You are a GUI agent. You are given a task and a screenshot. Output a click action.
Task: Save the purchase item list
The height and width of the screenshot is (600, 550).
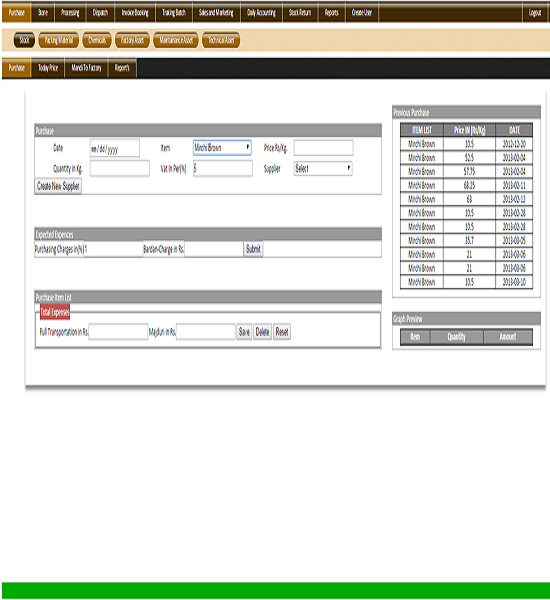pyautogui.click(x=244, y=332)
